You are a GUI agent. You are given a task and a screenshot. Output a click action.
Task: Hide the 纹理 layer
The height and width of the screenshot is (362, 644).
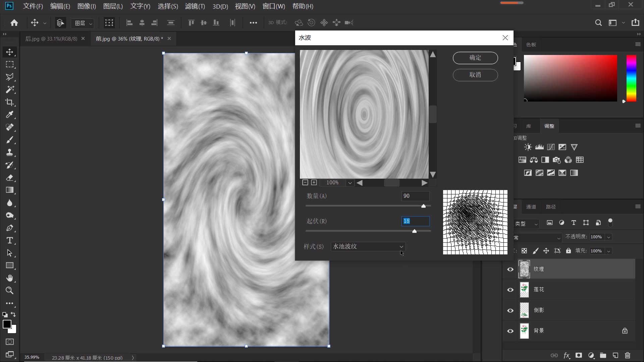click(510, 269)
